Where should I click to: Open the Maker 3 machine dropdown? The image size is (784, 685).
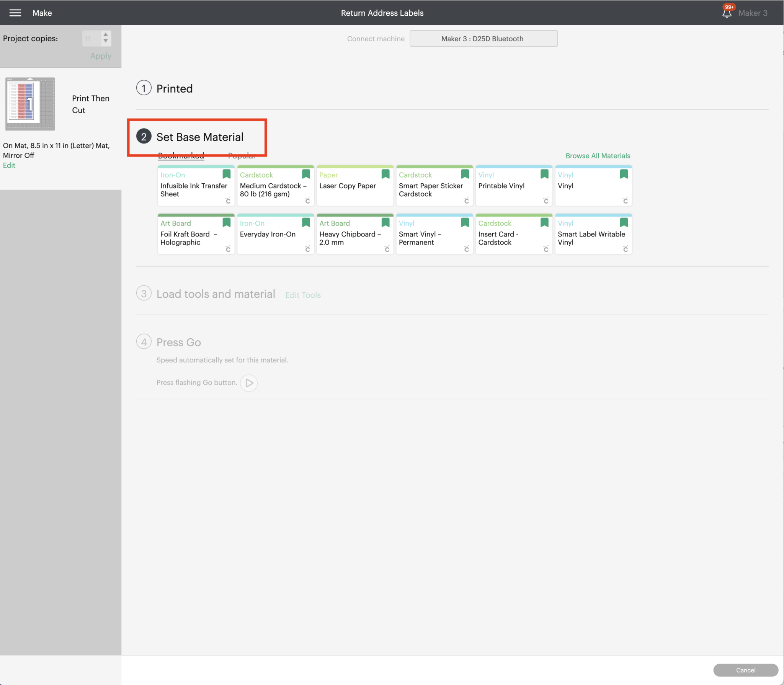pos(483,39)
